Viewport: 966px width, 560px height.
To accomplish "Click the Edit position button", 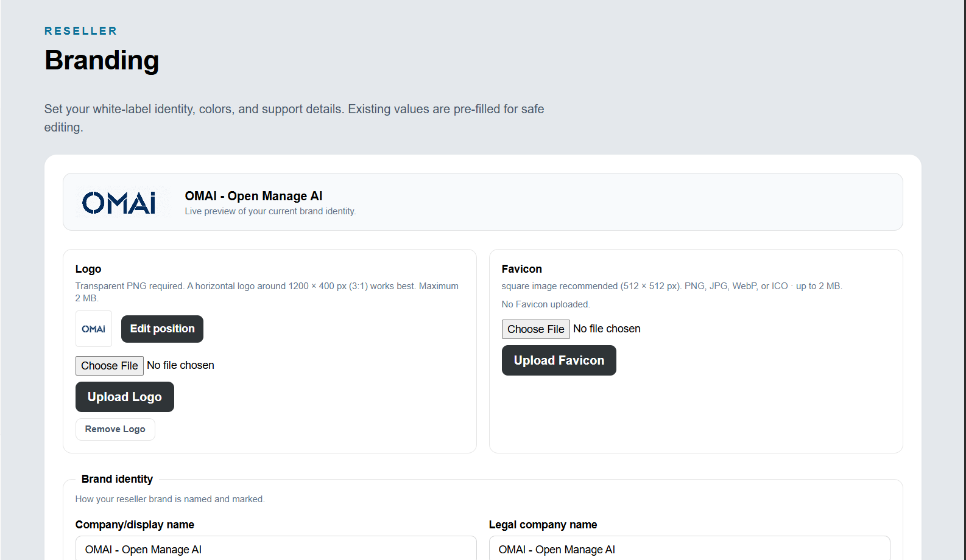I will coord(162,329).
